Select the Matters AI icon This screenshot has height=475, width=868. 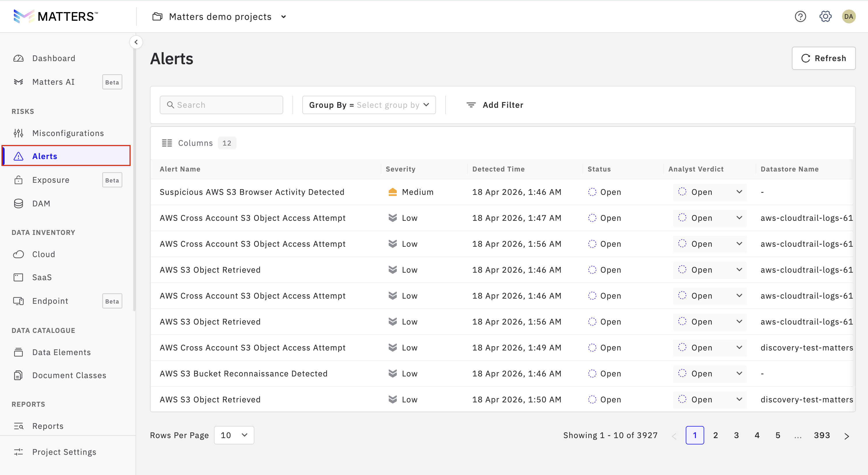click(18, 82)
